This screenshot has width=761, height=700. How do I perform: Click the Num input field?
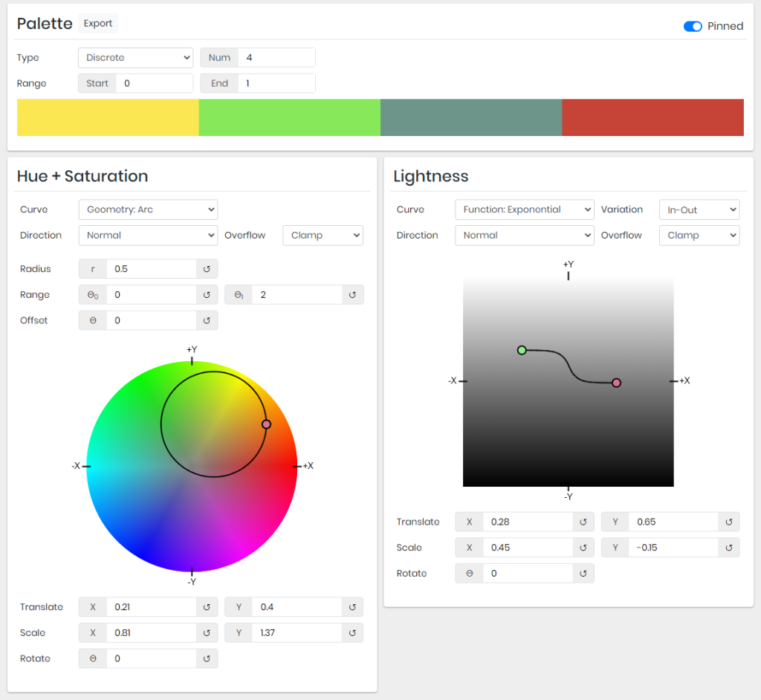276,58
